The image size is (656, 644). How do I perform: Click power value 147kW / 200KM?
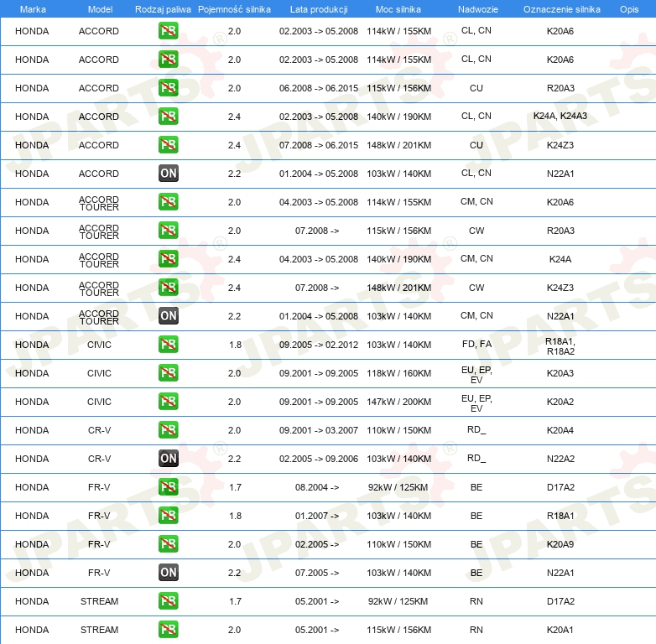tap(398, 402)
